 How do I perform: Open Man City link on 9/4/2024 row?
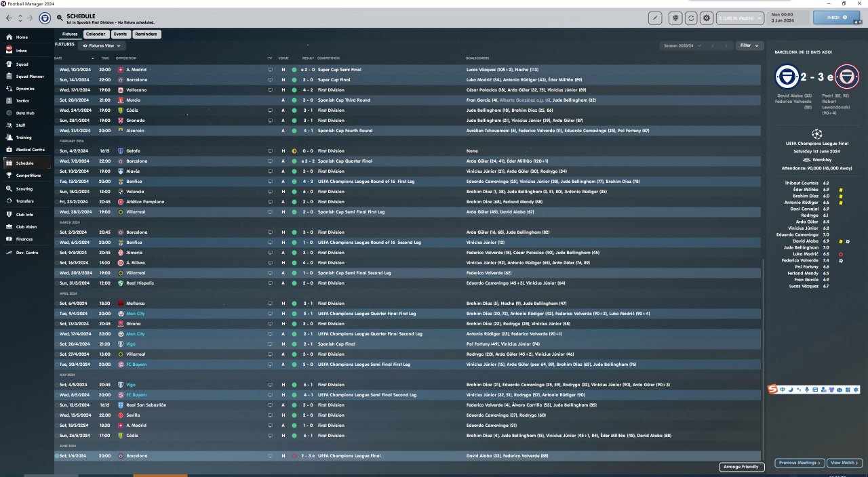point(136,314)
